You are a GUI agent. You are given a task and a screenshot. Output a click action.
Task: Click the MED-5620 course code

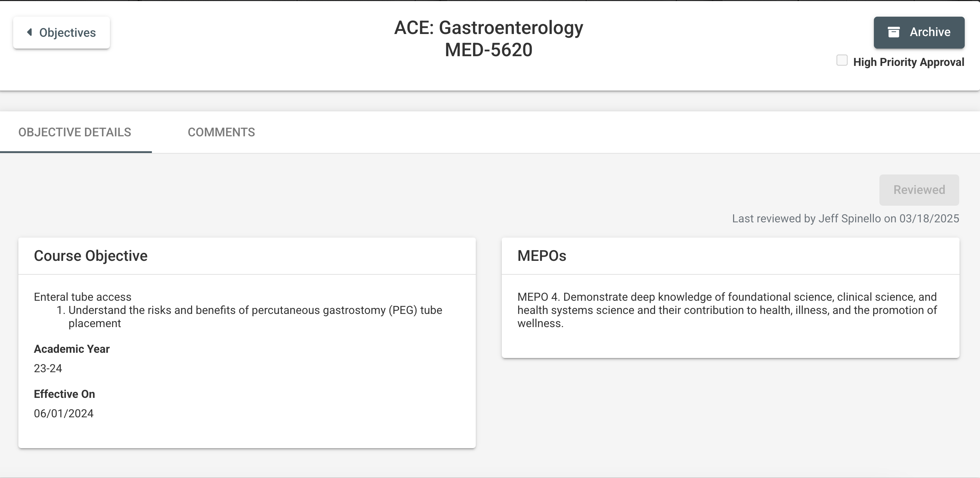(x=489, y=50)
